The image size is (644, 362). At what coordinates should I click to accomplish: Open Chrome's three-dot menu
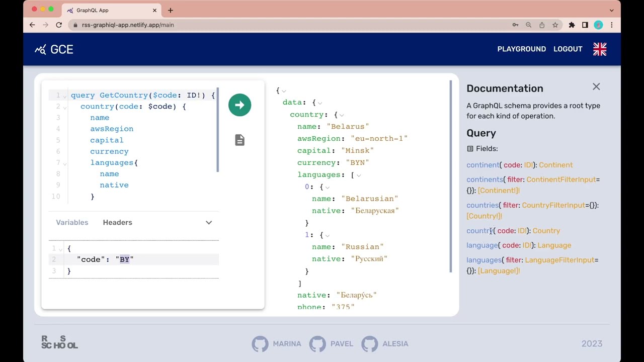[612, 25]
